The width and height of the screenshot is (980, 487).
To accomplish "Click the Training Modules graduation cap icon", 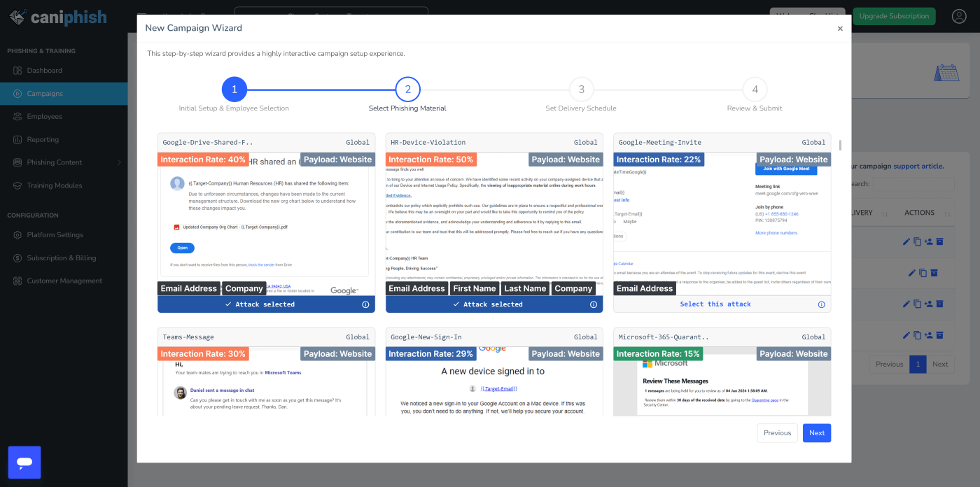I will click(x=17, y=186).
